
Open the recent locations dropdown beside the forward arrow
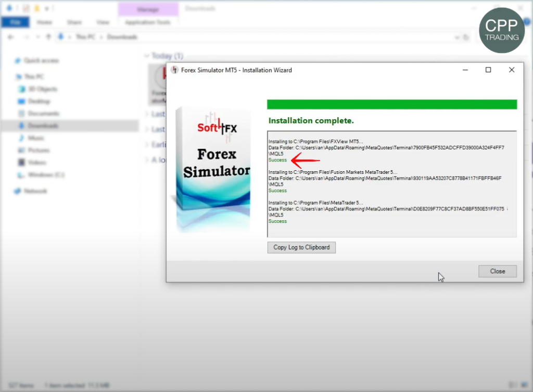pyautogui.click(x=37, y=37)
